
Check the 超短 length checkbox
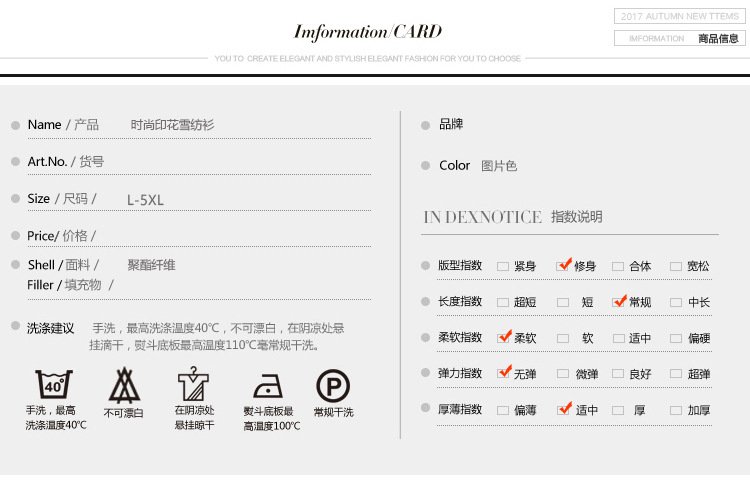pos(503,302)
